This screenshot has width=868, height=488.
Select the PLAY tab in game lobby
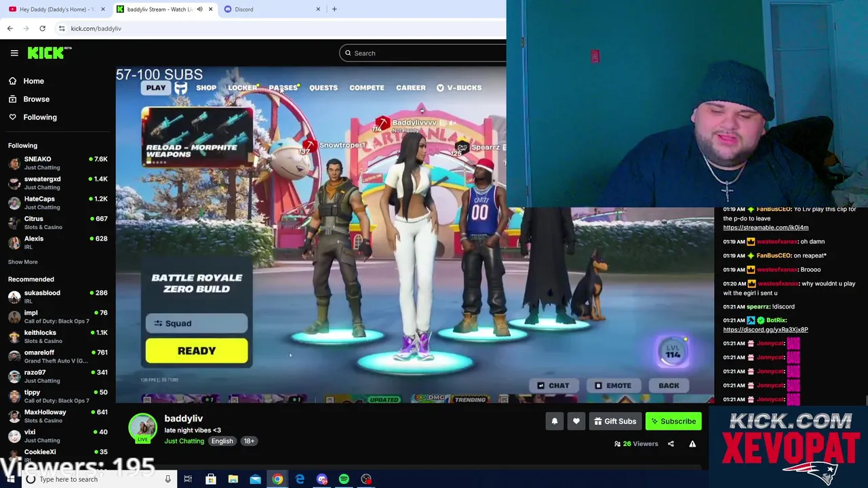[x=155, y=87]
